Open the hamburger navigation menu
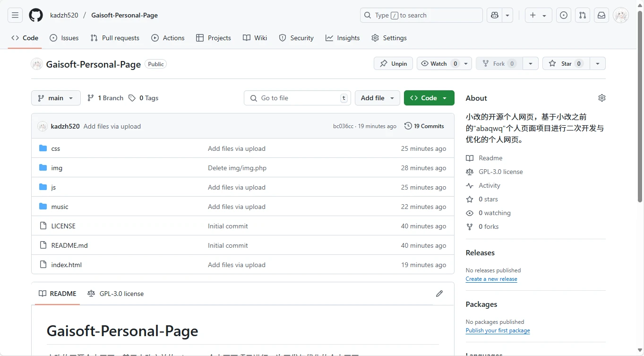The image size is (644, 356). (15, 15)
